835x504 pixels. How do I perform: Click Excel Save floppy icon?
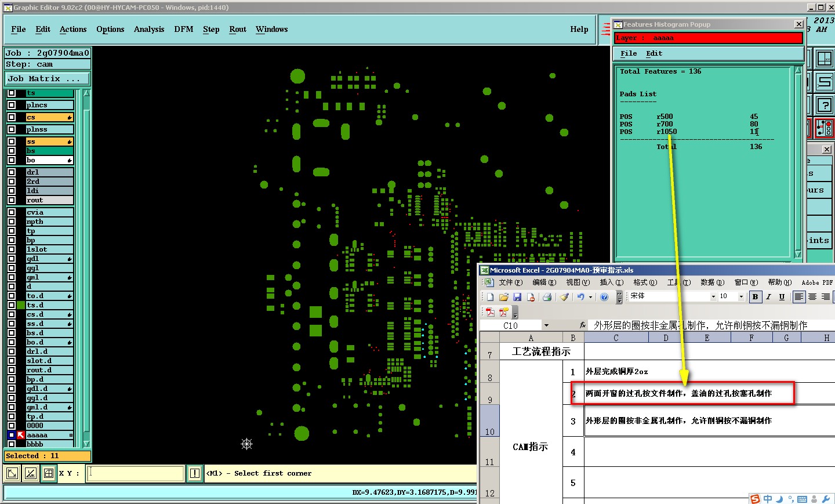click(x=517, y=297)
